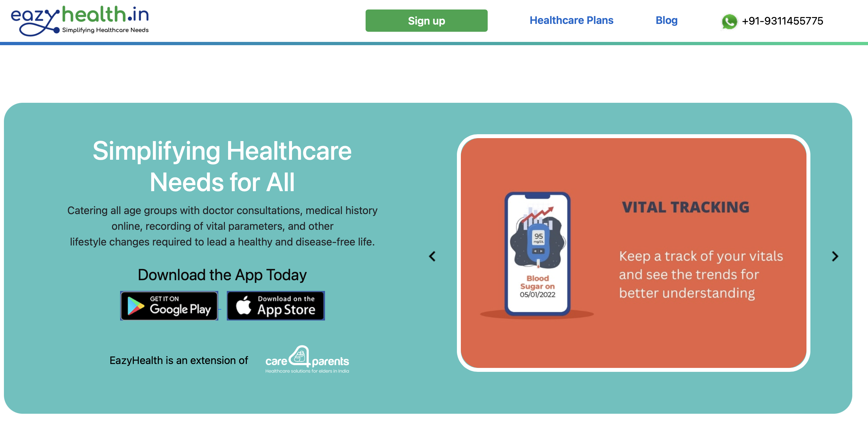The width and height of the screenshot is (868, 436).
Task: Click the WhatsApp icon in header
Action: 729,21
